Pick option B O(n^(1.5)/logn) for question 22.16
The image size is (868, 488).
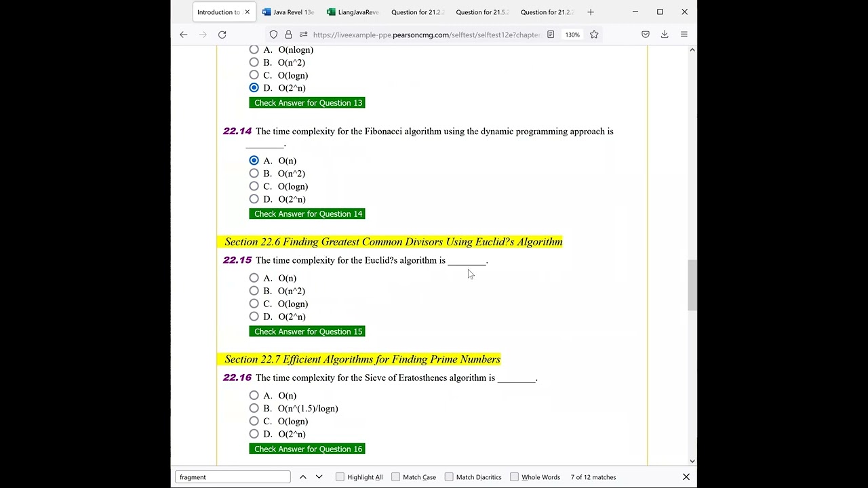pos(254,408)
